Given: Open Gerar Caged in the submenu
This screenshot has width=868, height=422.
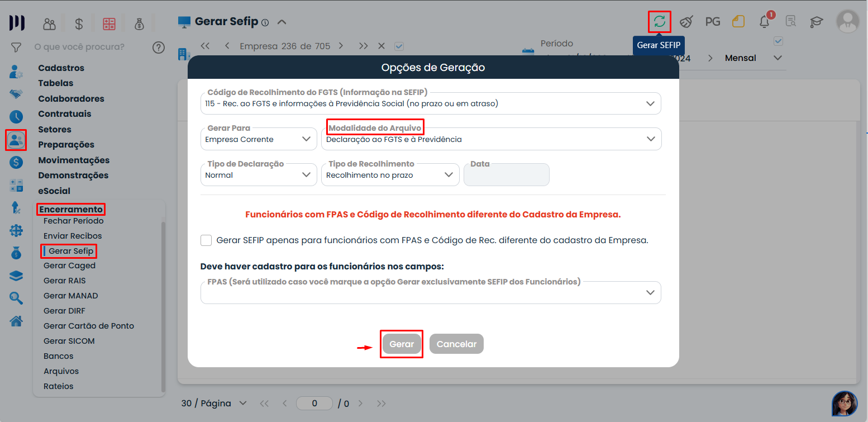Looking at the screenshot, I should tap(69, 265).
